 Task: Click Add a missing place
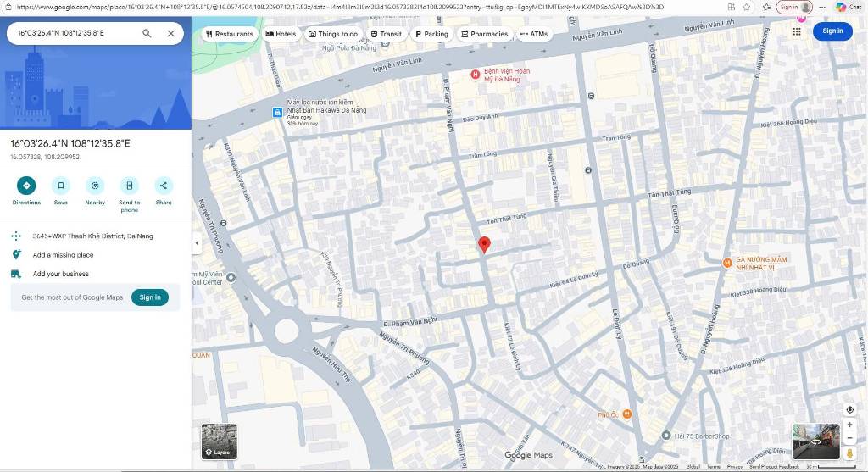click(x=63, y=255)
